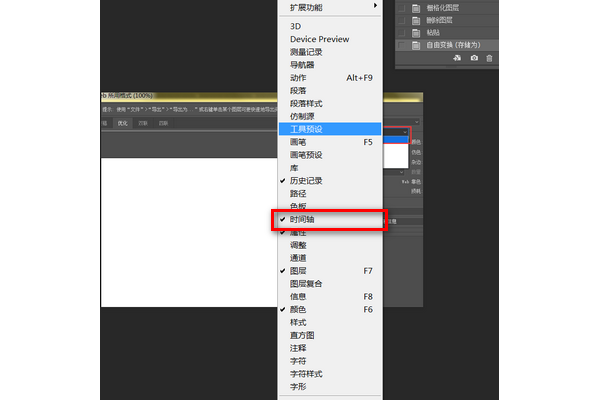Open the preset dropdown above the format dropdown
Image resolution: width=600 pixels, height=400 pixels.
click(x=416, y=122)
